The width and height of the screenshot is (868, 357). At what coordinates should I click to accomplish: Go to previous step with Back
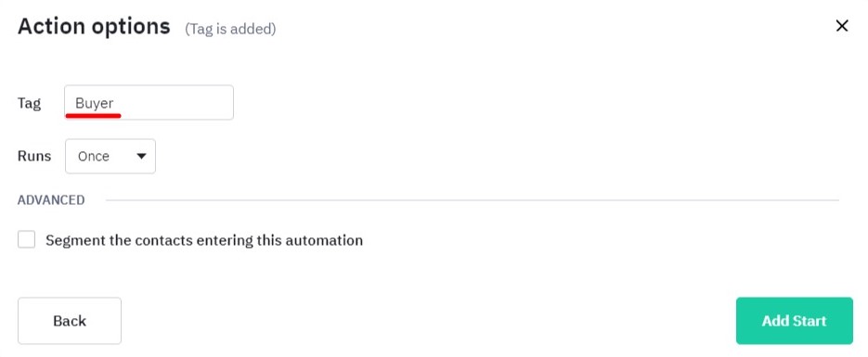(70, 321)
